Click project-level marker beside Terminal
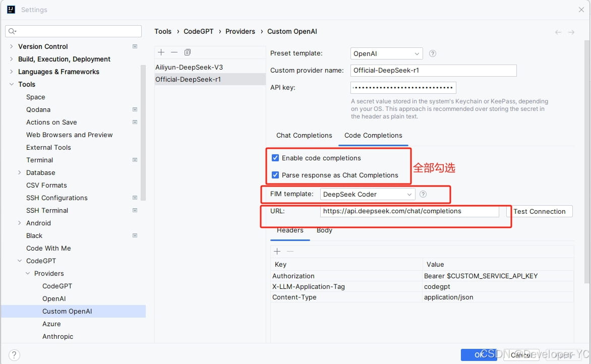Screen dimensions: 591x364 [x=135, y=160]
